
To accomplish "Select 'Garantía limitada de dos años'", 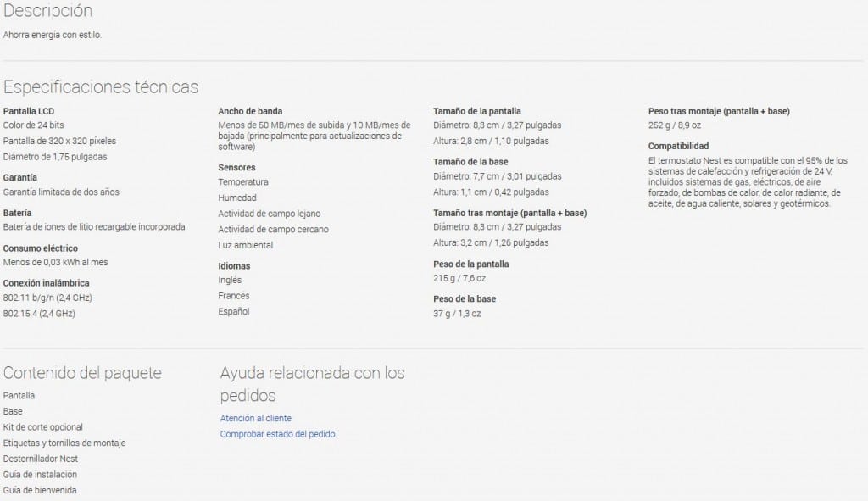I will [61, 192].
